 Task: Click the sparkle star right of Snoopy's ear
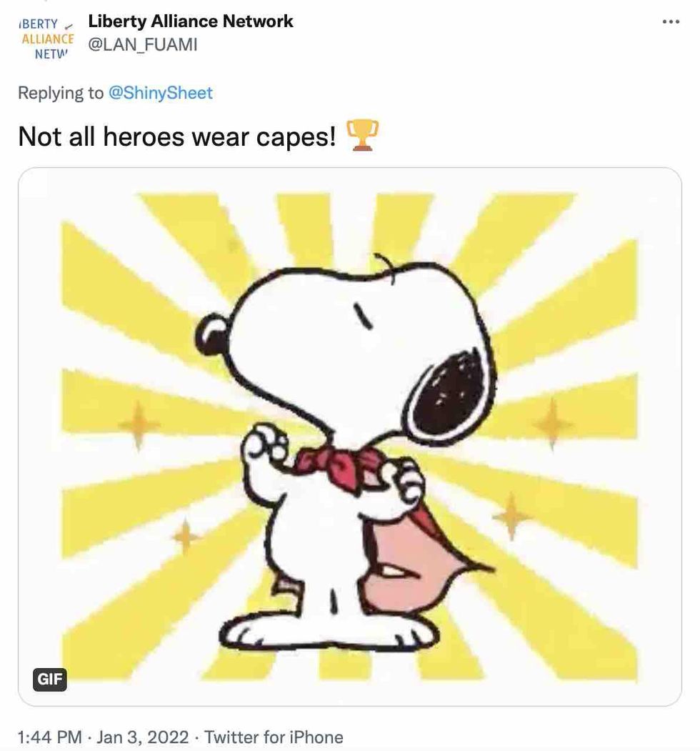551,424
